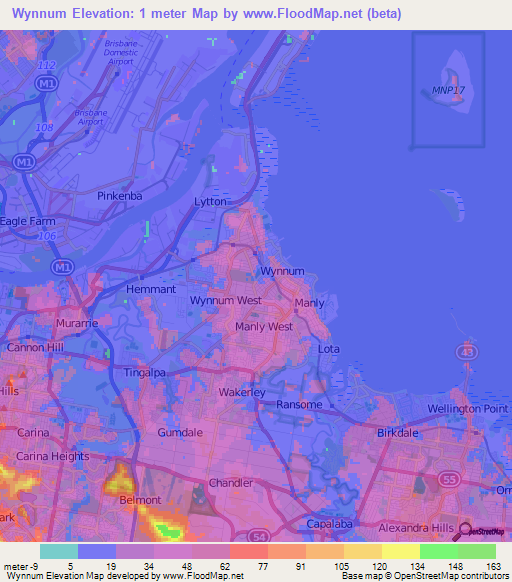This screenshot has width=512, height=582.
Task: Click the route 106 label
Action: pyautogui.click(x=47, y=236)
